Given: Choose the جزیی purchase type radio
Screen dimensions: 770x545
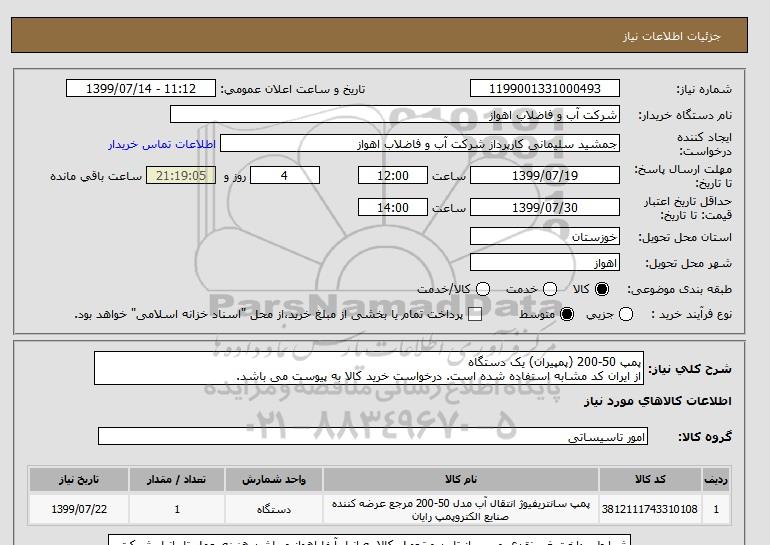Looking at the screenshot, I should click(626, 314).
